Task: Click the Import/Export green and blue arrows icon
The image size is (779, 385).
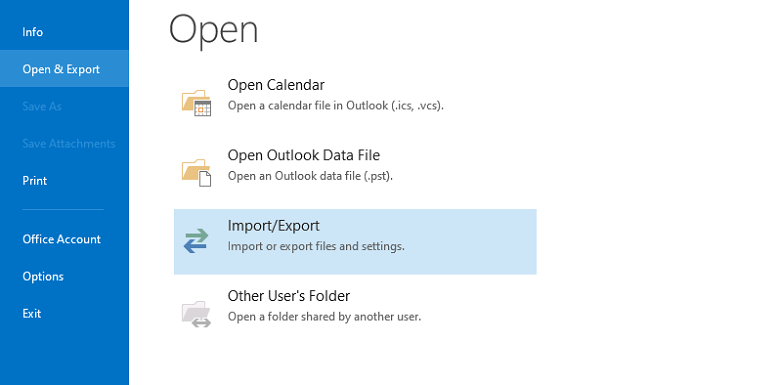Action: (x=196, y=240)
